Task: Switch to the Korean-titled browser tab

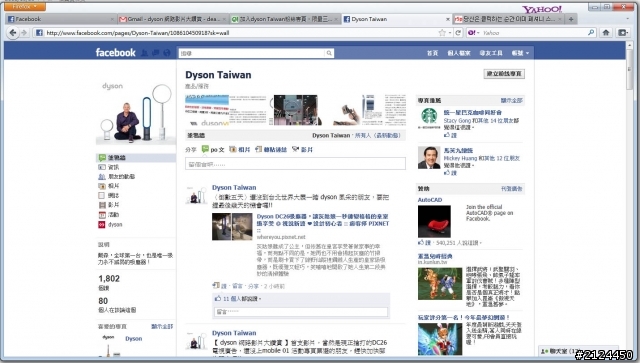Action: pos(509,19)
